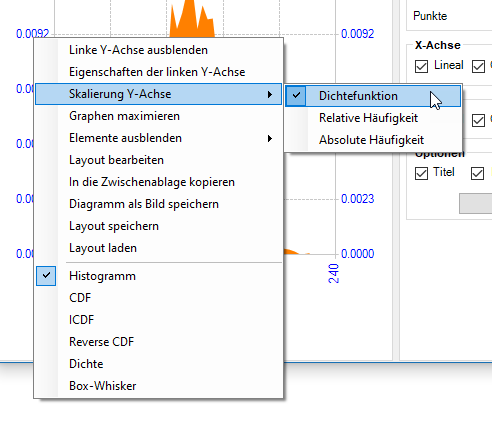
Task: Expand Skalierung Y-Achse submenu arrow
Action: point(270,94)
